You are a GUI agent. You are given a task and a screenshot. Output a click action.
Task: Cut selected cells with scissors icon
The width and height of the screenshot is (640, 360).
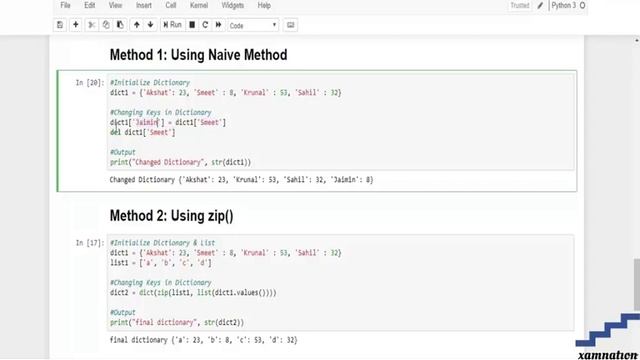91,25
